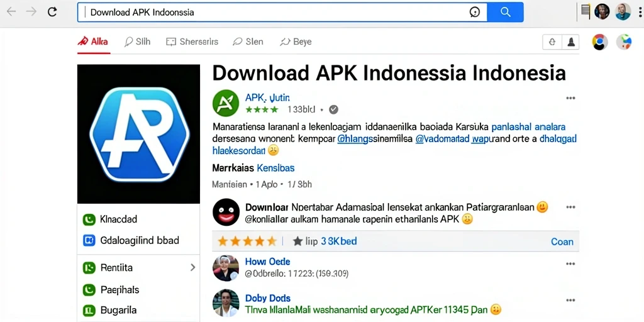644x322 pixels.
Task: Click the Rentiita green sidebar icon
Action: (x=89, y=268)
